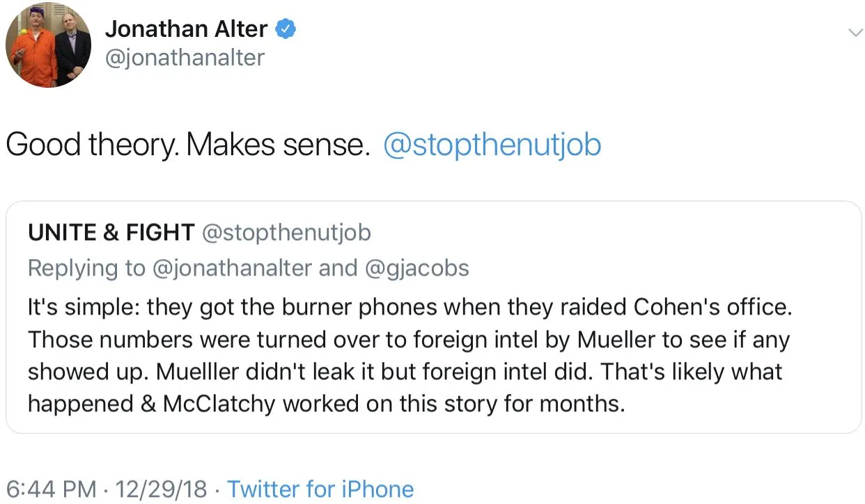The width and height of the screenshot is (865, 504).
Task: Click the Jonathan Alter display name
Action: coord(186,29)
